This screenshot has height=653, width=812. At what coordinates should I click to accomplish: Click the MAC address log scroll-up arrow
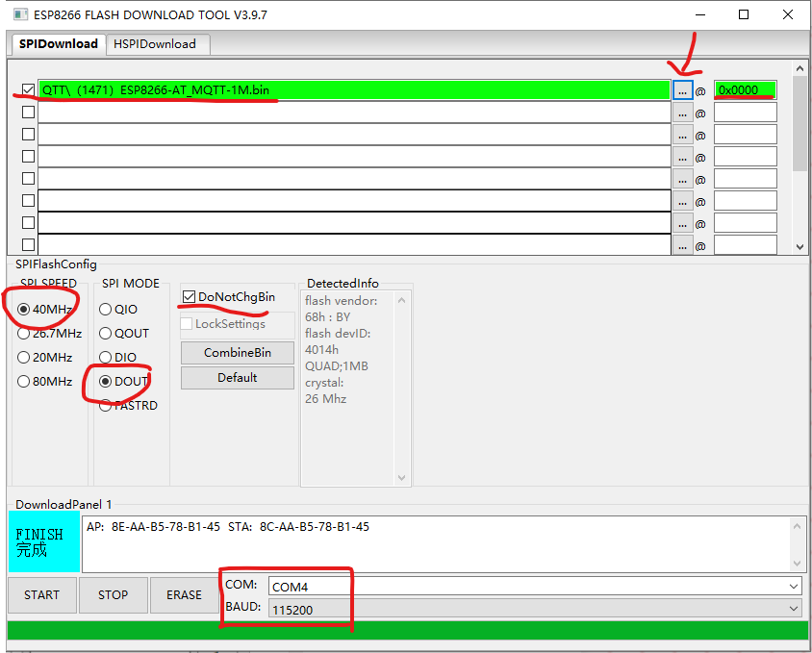tap(797, 526)
